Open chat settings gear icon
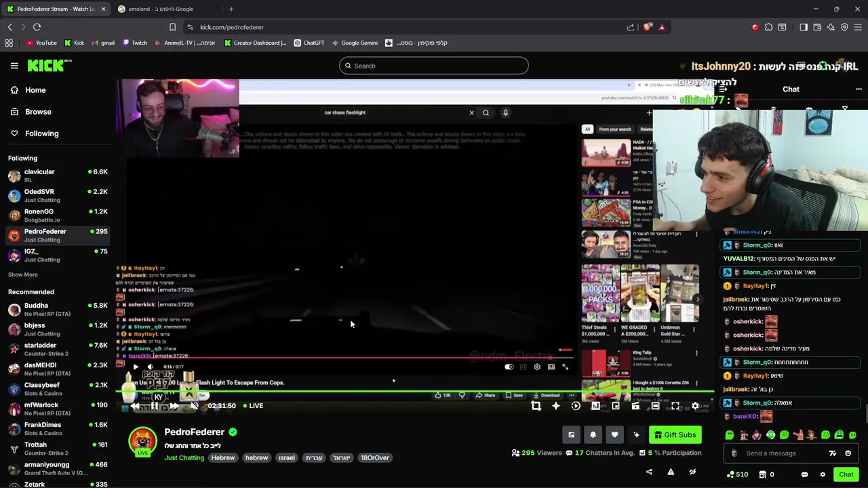This screenshot has width=868, height=488. click(x=823, y=474)
